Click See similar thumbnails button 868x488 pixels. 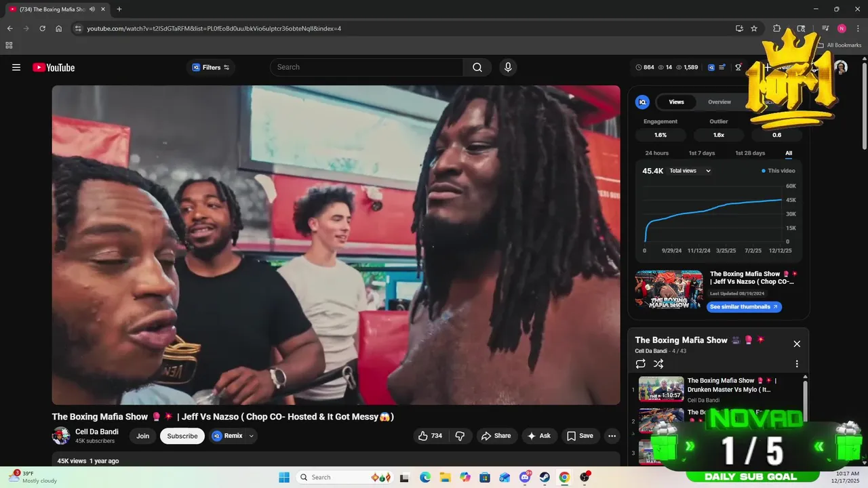744,306
